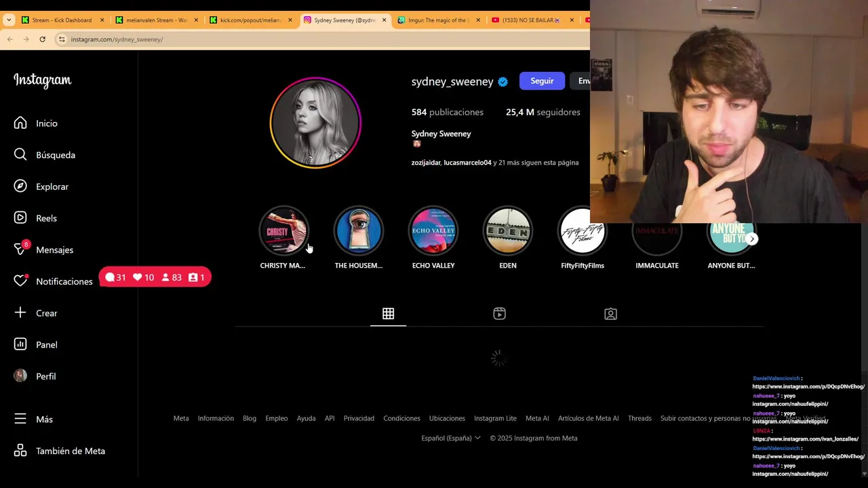
Task: Open the FiftyFiftyFilms highlight
Action: click(583, 232)
